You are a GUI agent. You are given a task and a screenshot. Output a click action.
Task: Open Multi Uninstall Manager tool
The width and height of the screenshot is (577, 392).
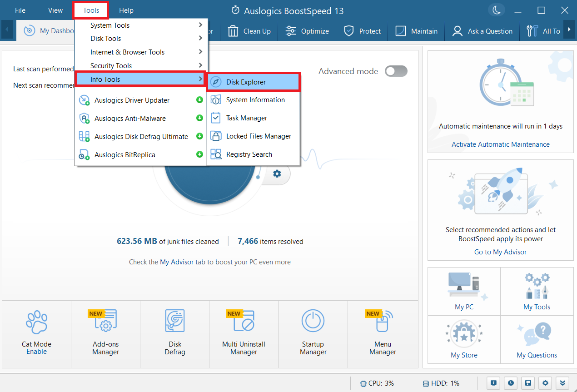point(244,334)
